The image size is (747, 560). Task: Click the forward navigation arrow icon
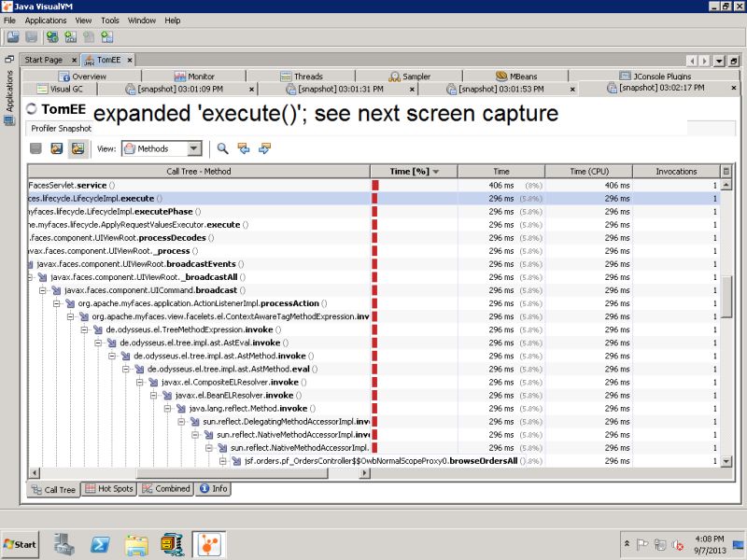tap(264, 147)
